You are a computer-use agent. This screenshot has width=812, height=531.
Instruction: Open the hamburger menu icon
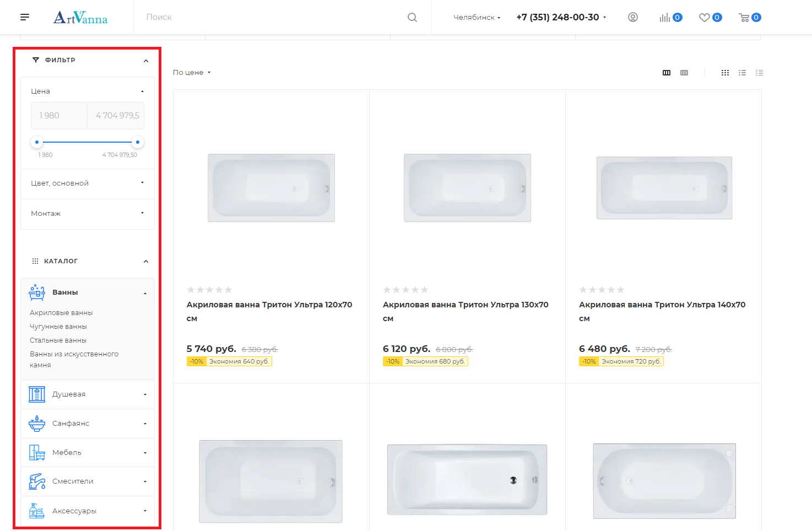[25, 17]
